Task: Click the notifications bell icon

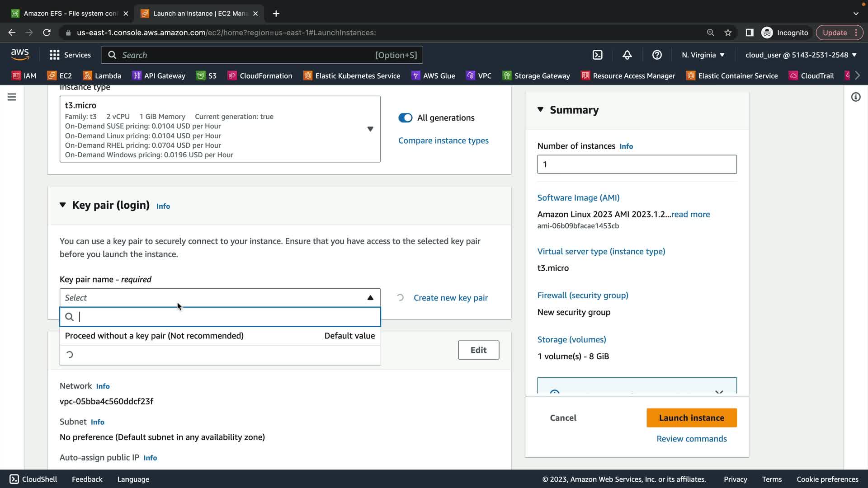Action: click(627, 55)
